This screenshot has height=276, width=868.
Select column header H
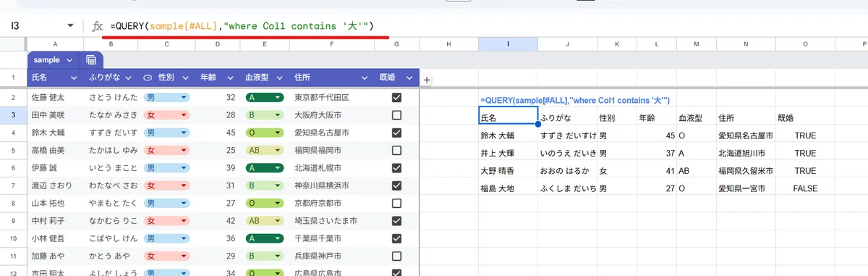coord(448,45)
